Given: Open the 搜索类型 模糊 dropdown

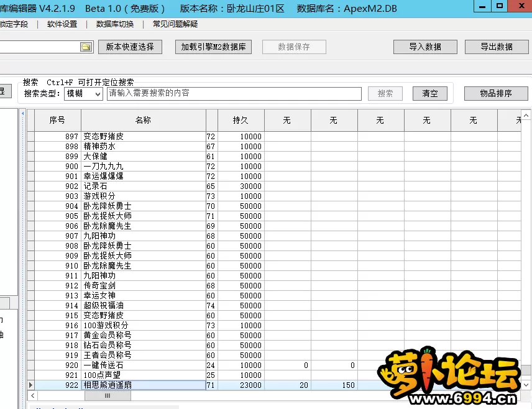Looking at the screenshot, I should [83, 93].
